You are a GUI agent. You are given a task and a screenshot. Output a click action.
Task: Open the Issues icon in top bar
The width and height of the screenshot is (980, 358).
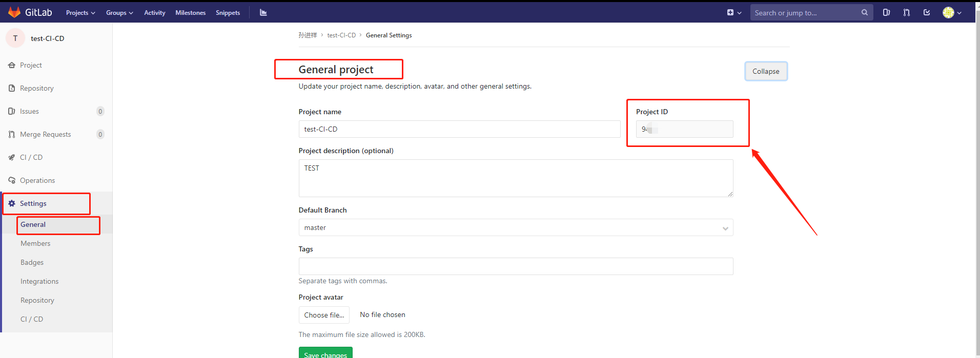click(x=886, y=12)
